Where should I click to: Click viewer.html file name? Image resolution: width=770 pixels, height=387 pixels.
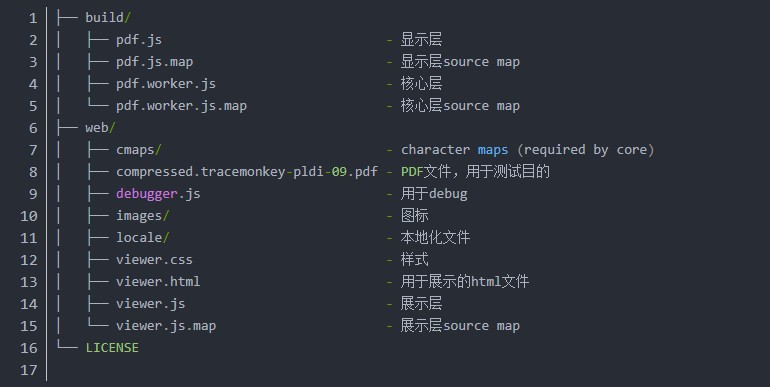click(x=158, y=282)
